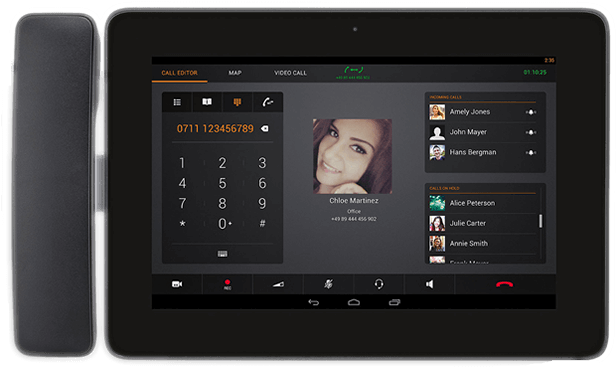
Task: Tap dial pad key 9
Action: pos(262,204)
